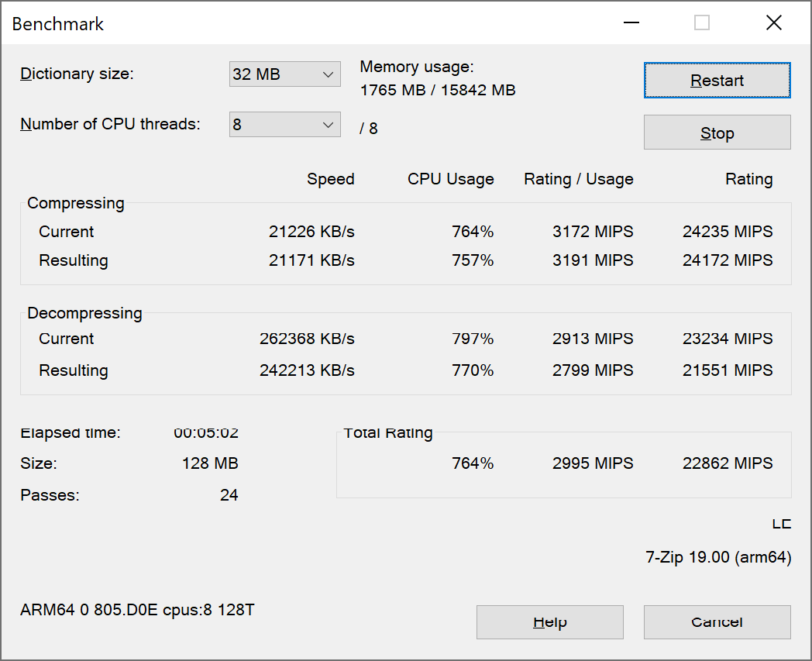The image size is (812, 661).
Task: Click the ARM64 0 805.D0E cpus:8 128T text
Action: (x=137, y=610)
